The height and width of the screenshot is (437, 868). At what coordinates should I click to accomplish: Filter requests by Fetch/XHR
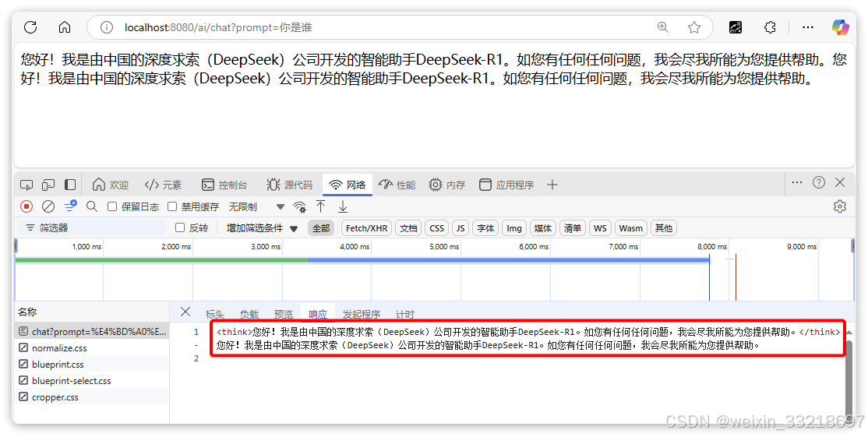tap(366, 228)
